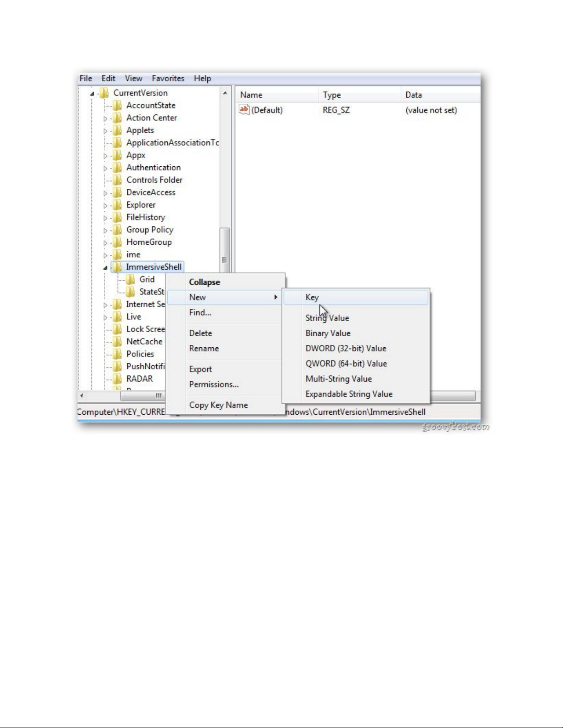Open the Favorites menu
Image resolution: width=563 pixels, height=728 pixels.
(x=168, y=79)
